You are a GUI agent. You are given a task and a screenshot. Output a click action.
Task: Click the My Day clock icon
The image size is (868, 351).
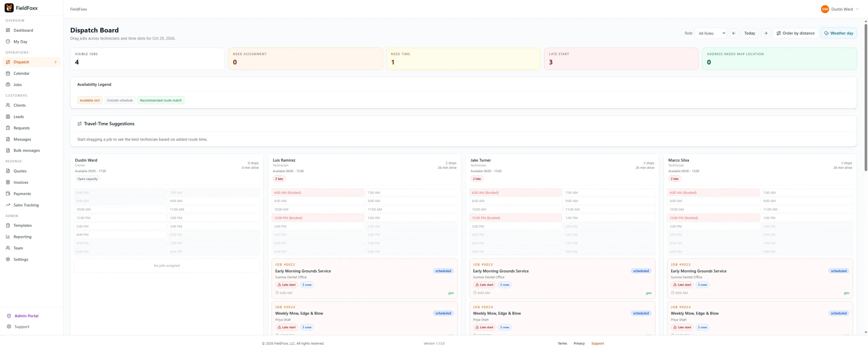click(x=8, y=42)
